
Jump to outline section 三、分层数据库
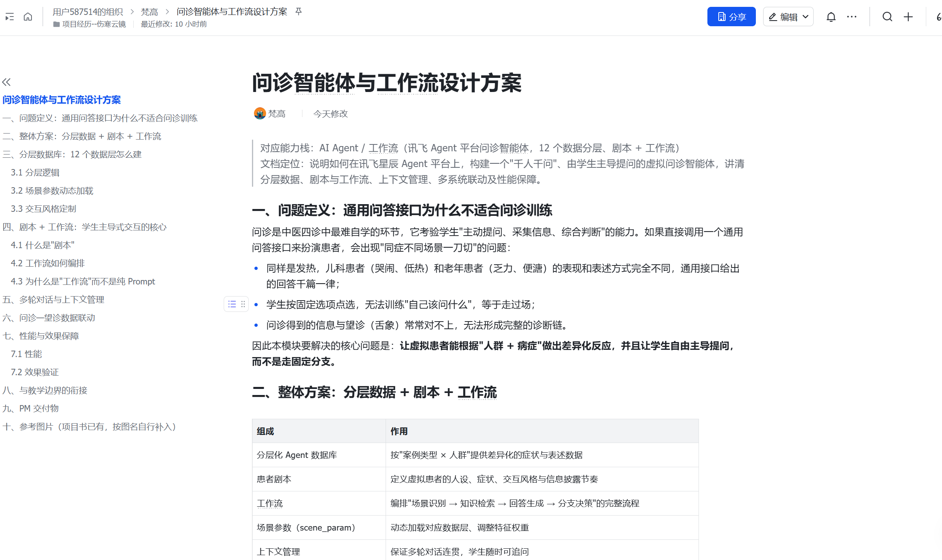(72, 154)
